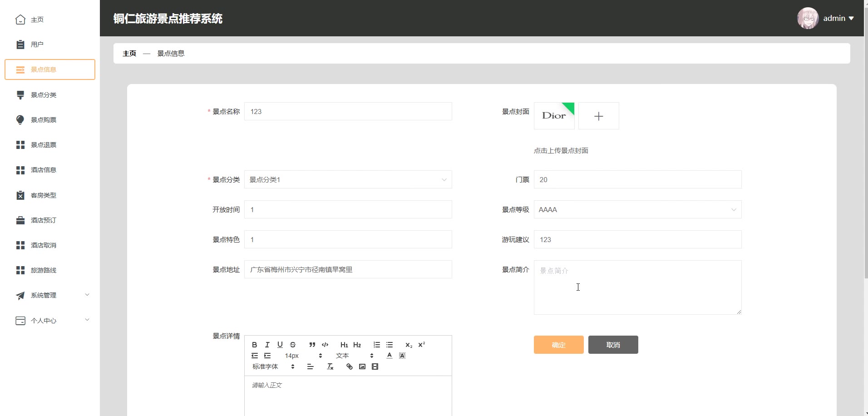Toggle italic formatting in the editor toolbar
Viewport: 868px width, 416px height.
267,345
